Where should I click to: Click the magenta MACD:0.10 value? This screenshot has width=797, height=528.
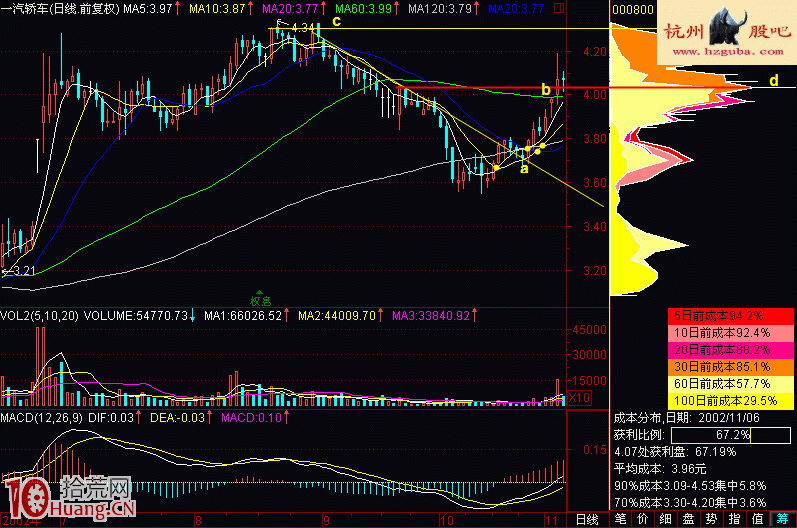(x=251, y=418)
